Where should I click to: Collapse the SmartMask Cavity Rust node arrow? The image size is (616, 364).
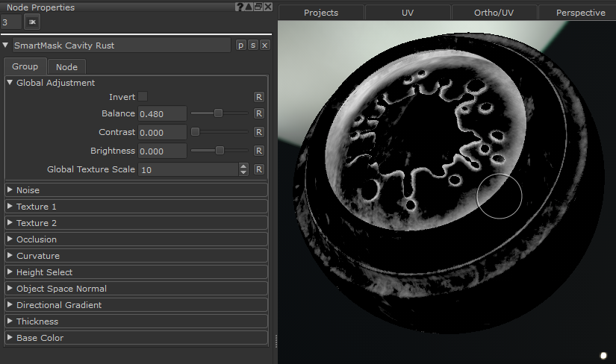pos(6,45)
